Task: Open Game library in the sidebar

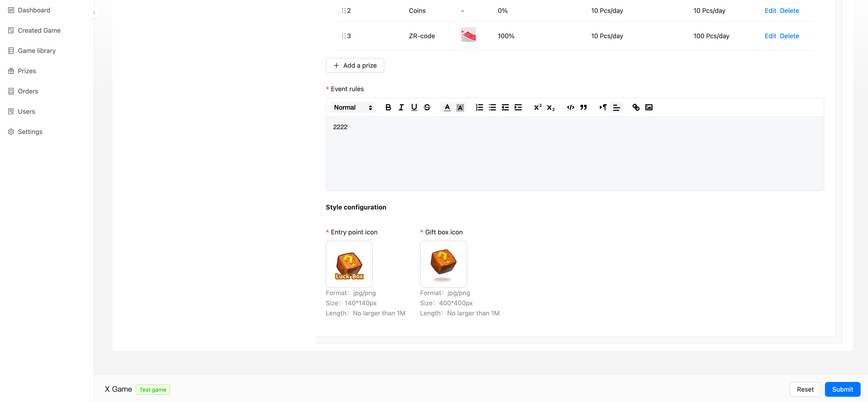Action: click(36, 51)
